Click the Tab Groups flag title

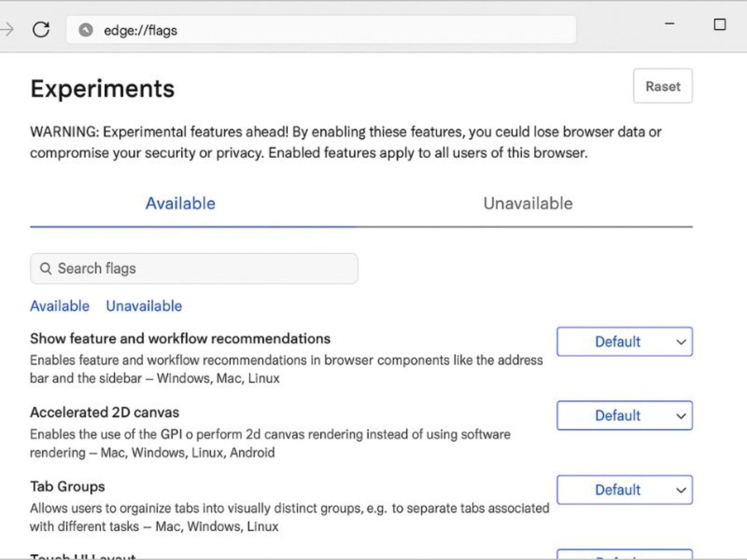[67, 486]
